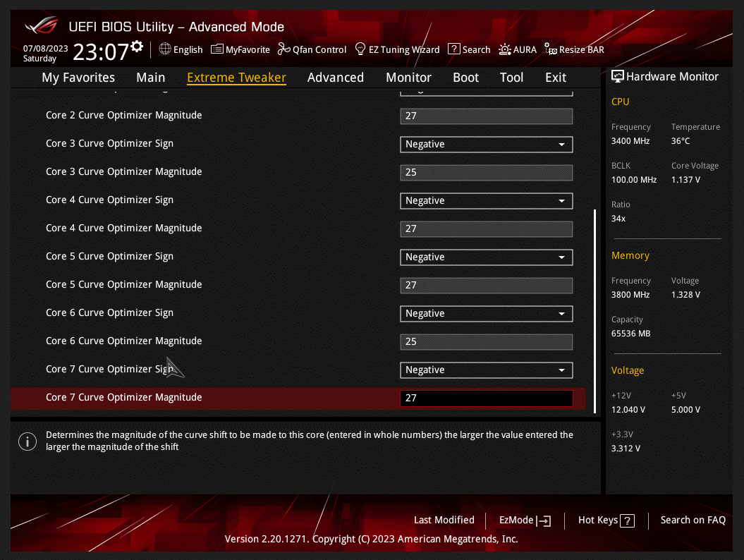Edit Core 5 Curve Optimizer Magnitude field
The image size is (744, 560).
click(x=487, y=286)
